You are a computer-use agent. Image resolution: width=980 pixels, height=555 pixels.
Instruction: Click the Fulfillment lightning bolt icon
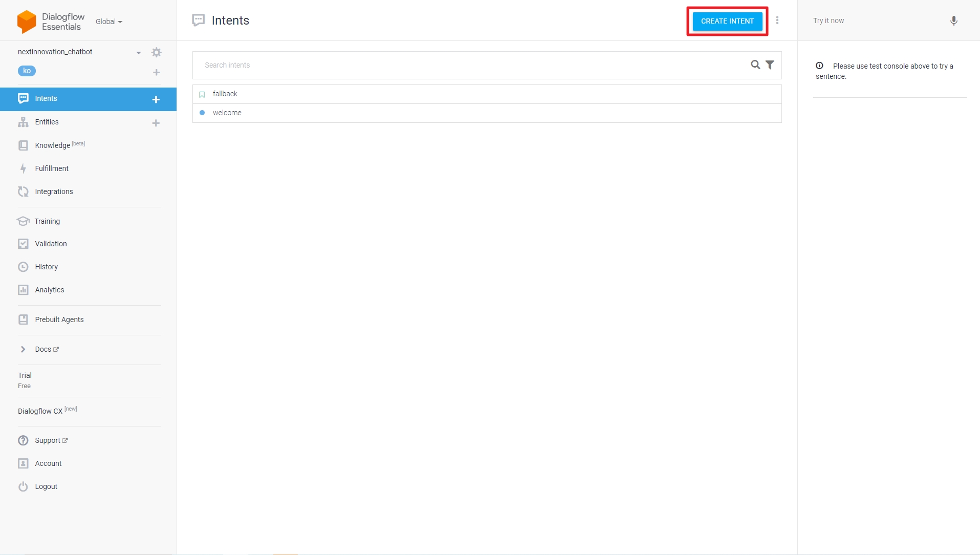[x=23, y=168]
